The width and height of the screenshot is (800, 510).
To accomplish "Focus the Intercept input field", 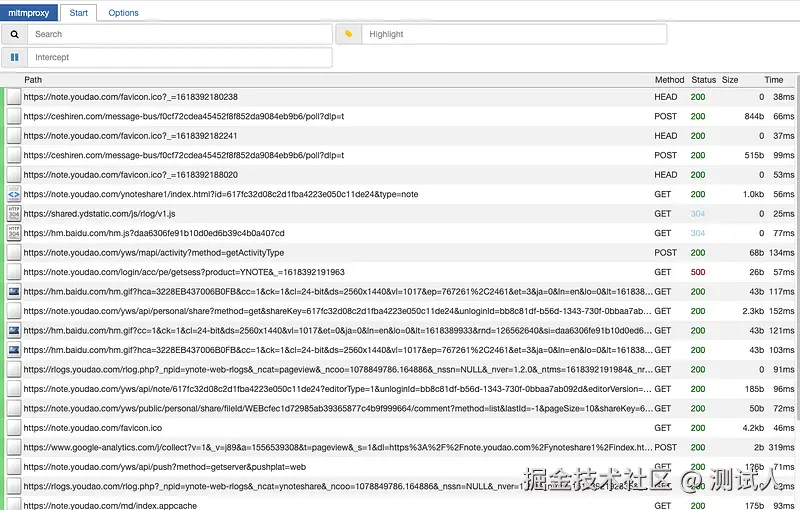I will (x=180, y=57).
